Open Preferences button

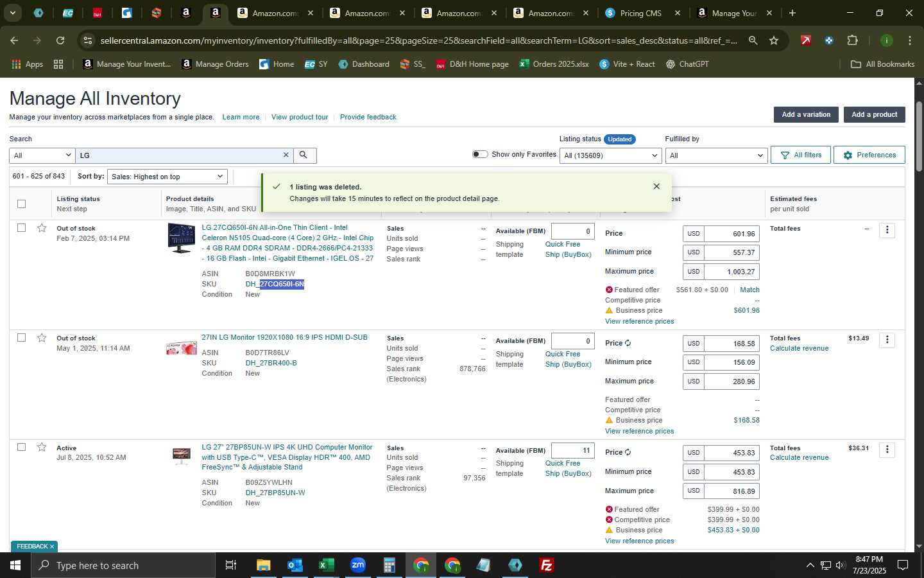pos(869,155)
